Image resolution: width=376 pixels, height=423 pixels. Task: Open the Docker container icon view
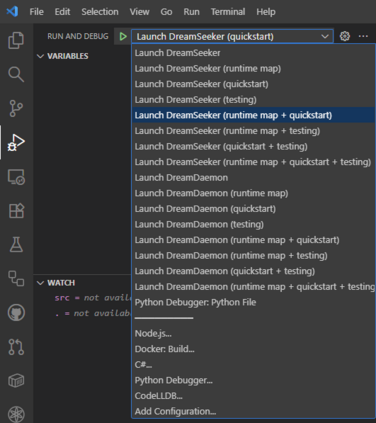point(16,380)
